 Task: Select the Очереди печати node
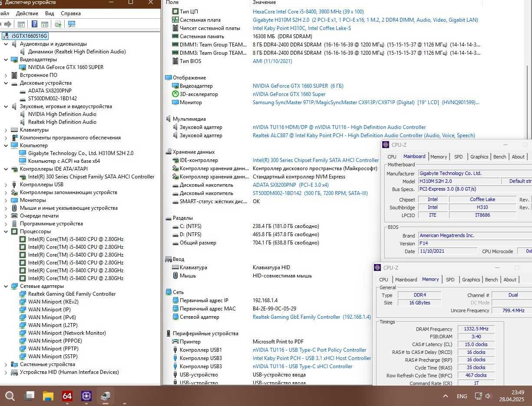pos(39,216)
